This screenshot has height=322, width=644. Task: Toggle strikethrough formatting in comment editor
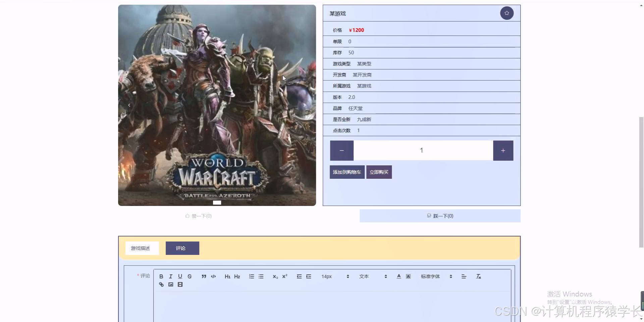[x=190, y=276]
